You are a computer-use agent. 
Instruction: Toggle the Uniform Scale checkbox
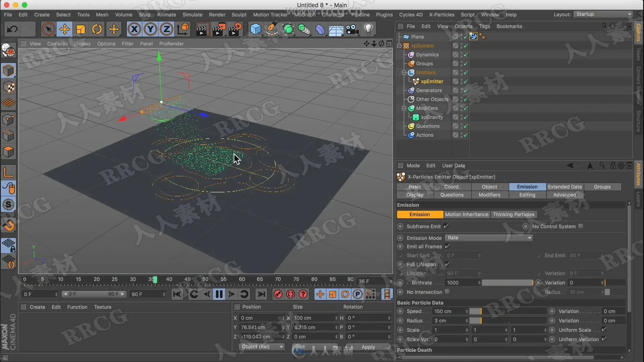click(x=604, y=330)
